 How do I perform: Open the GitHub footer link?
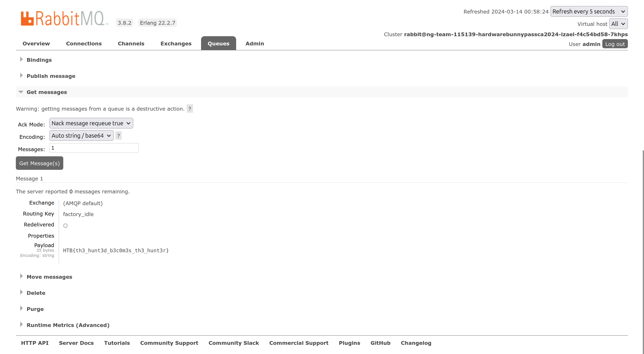(x=381, y=343)
